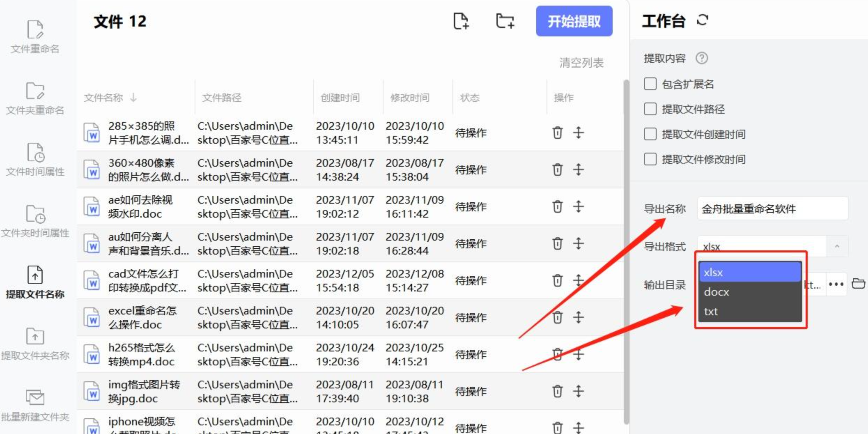Delete the excel重命名怎么操作.doc row
The height and width of the screenshot is (434, 868).
[x=557, y=317]
